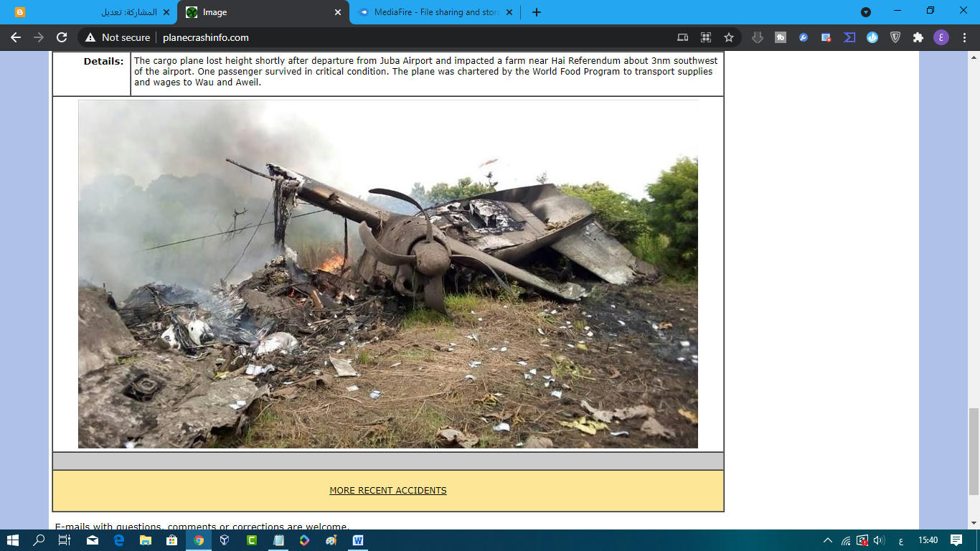Bookmark this page with the star icon
Screen dimensions: 980x551
click(729, 37)
